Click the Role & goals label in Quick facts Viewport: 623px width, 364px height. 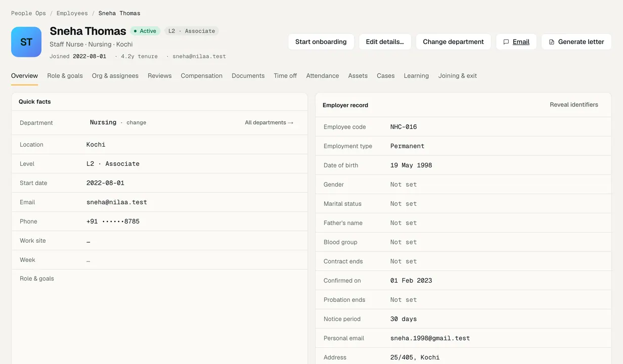pyautogui.click(x=37, y=279)
